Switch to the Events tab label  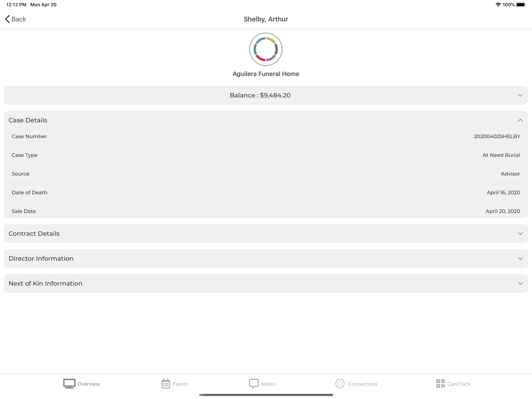tap(180, 384)
